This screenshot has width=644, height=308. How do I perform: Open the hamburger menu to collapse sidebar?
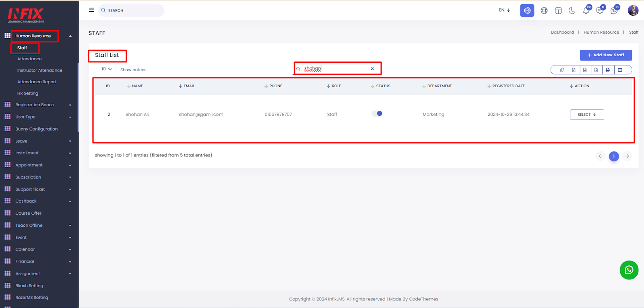point(91,10)
